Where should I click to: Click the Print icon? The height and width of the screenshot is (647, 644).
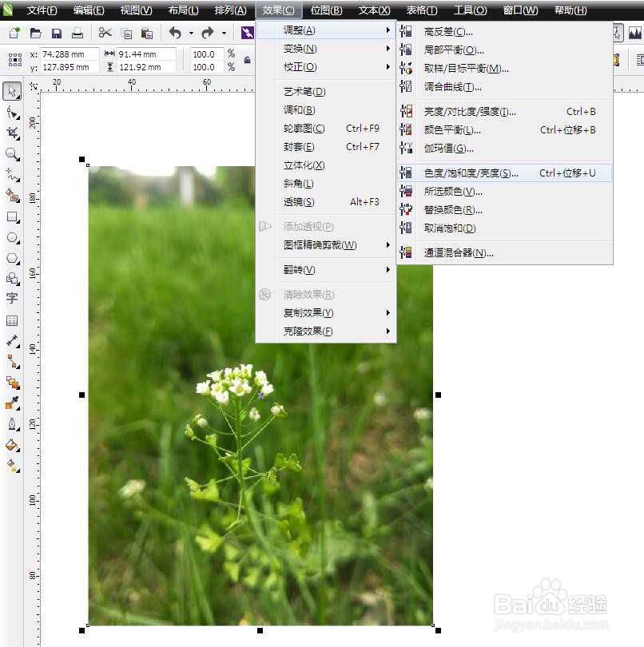(x=78, y=33)
